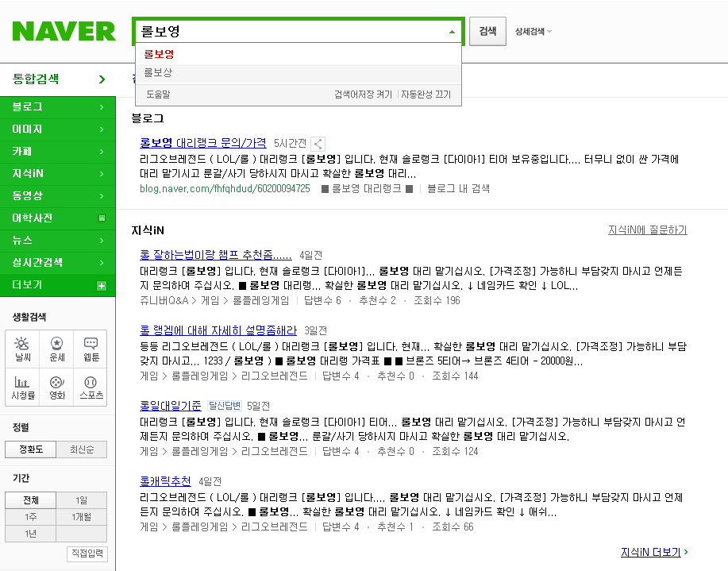Click the 어학사전 dictionary square icon
The image size is (728, 571).
(x=102, y=218)
